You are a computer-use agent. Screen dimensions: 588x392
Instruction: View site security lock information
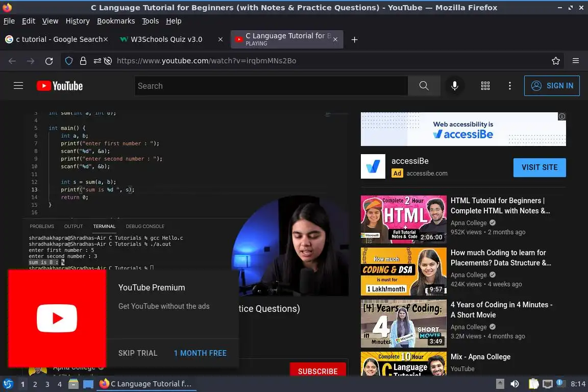83,61
